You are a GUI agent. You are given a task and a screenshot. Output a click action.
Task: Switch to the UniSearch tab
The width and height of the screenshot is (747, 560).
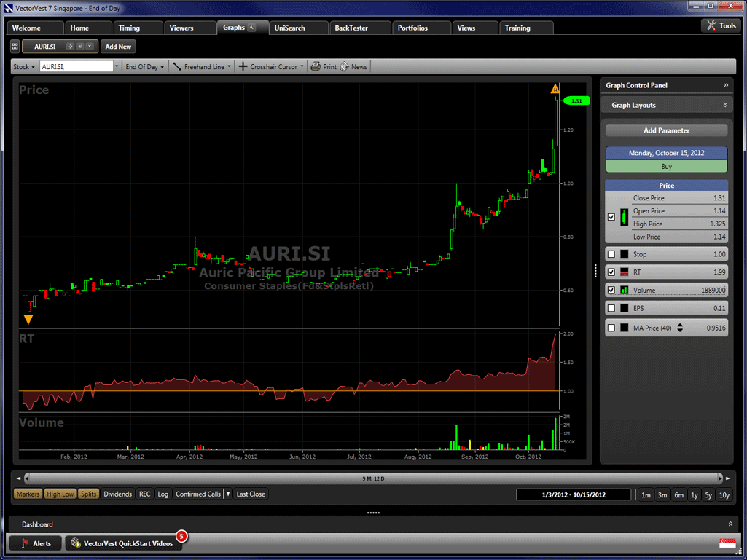coord(289,28)
